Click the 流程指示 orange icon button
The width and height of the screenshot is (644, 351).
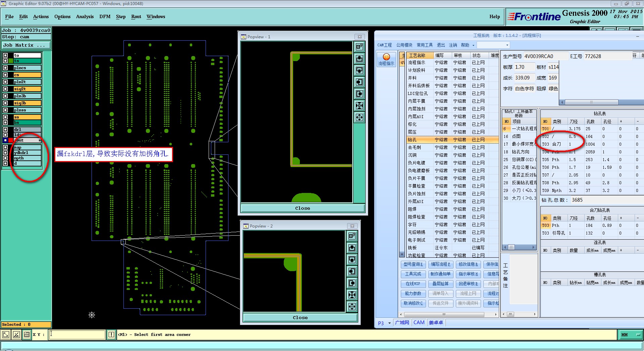pyautogui.click(x=386, y=57)
